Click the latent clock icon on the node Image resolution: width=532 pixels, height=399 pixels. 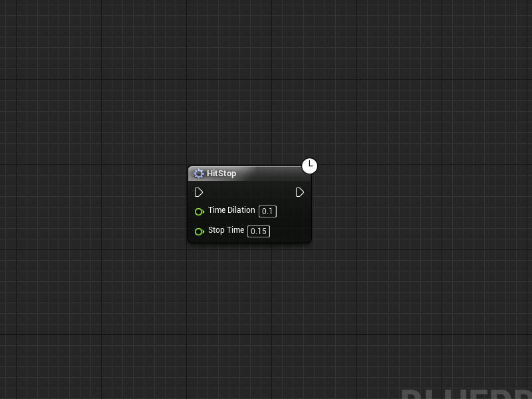pos(309,166)
